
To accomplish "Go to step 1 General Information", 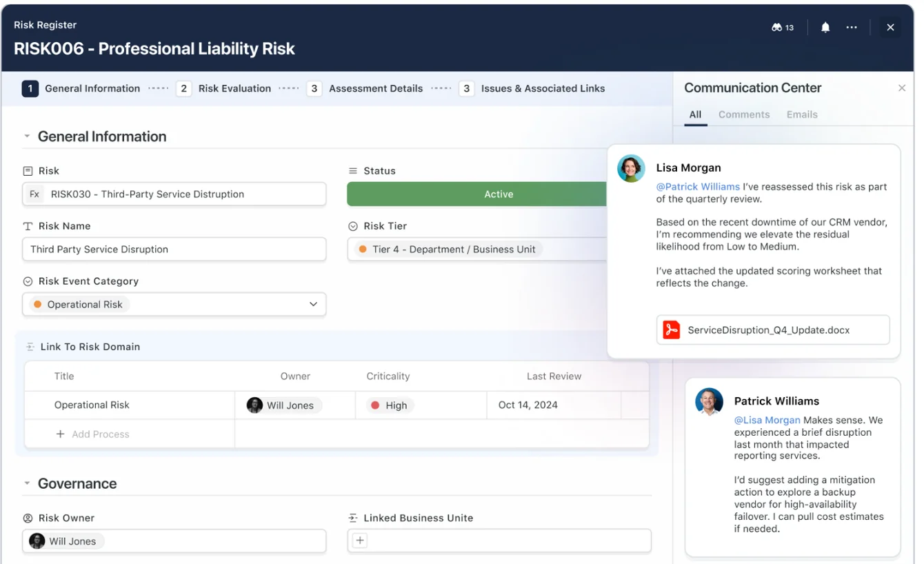I will point(81,88).
